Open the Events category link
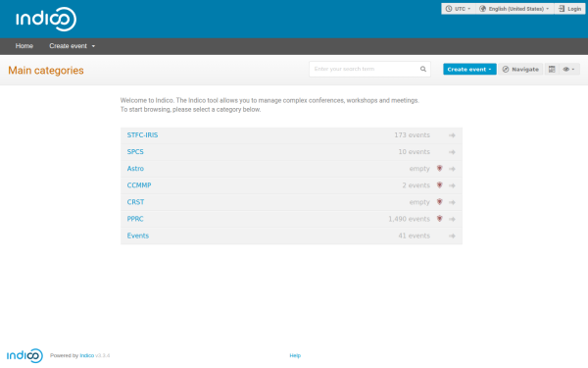The width and height of the screenshot is (588, 368). (x=138, y=236)
